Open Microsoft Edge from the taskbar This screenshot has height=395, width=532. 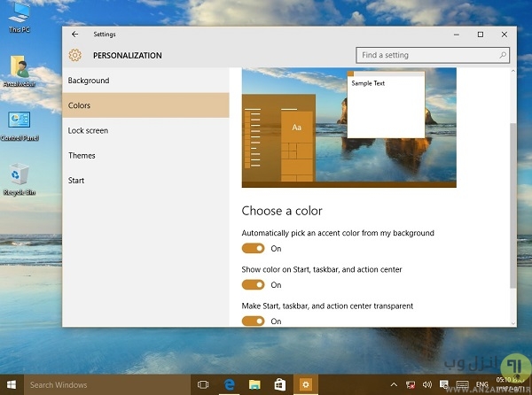pyautogui.click(x=229, y=384)
